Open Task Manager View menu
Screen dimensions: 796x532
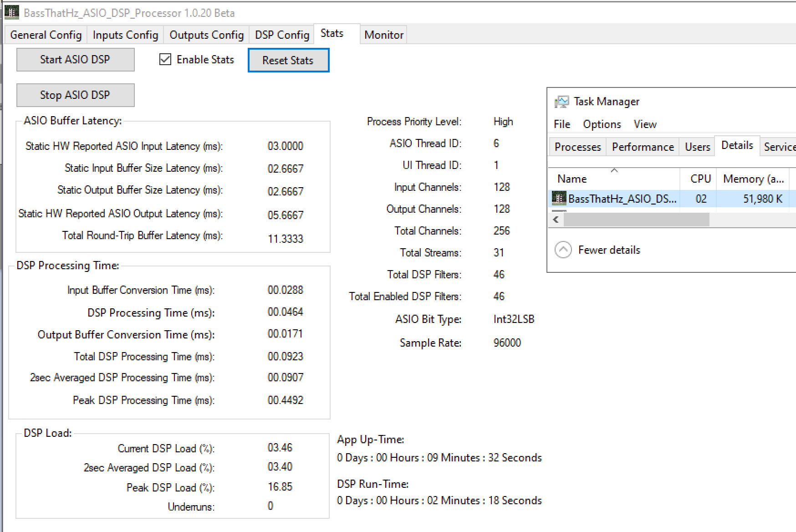[645, 124]
